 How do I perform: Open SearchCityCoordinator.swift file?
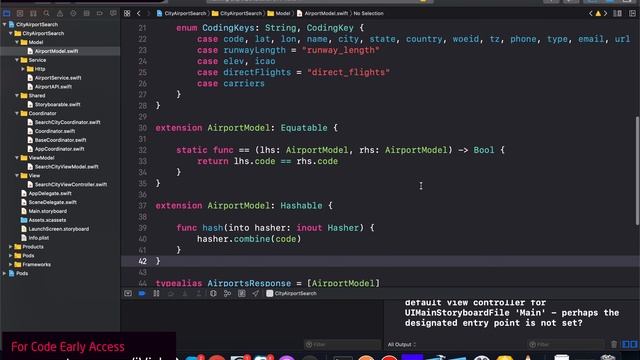point(67,122)
